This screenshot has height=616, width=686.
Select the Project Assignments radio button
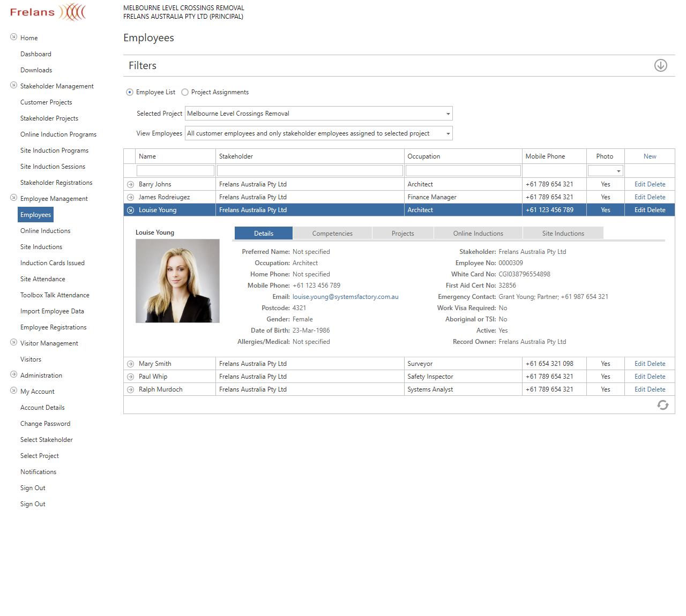185,92
